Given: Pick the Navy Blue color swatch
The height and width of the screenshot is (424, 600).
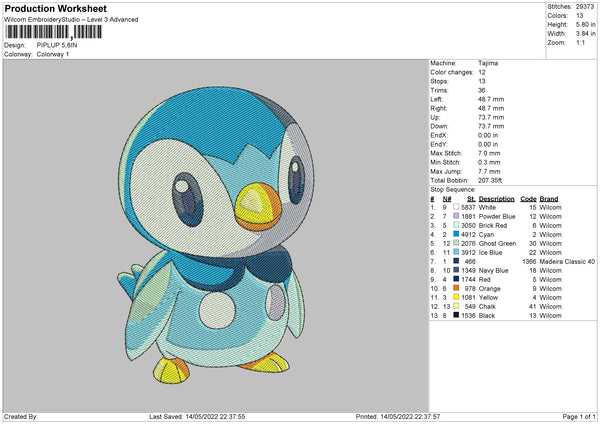Looking at the screenshot, I should 456,270.
